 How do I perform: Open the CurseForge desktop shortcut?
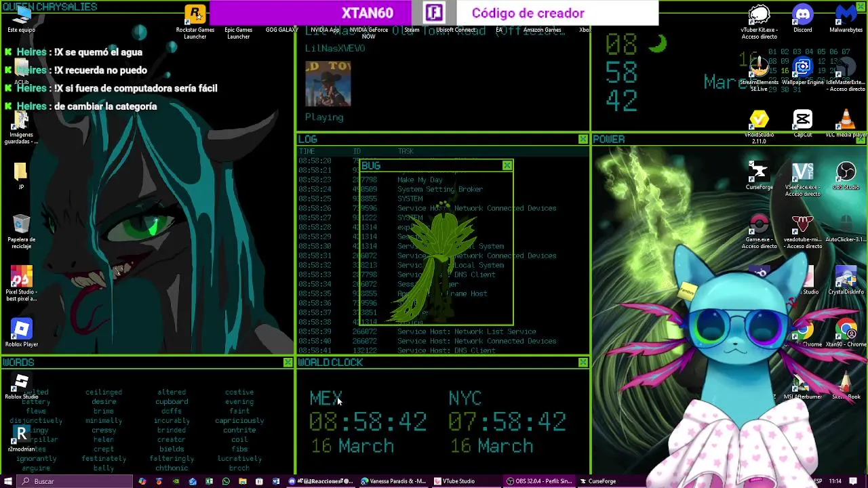(x=759, y=176)
